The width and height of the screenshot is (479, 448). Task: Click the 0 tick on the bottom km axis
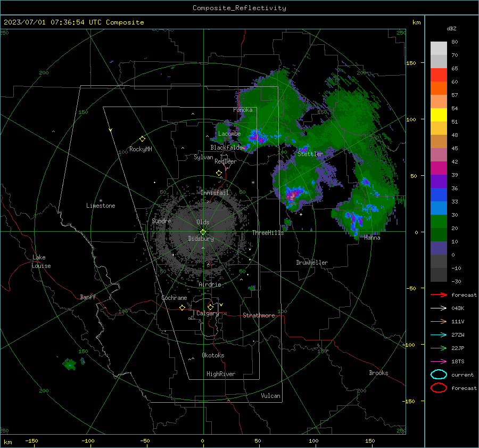tap(202, 441)
